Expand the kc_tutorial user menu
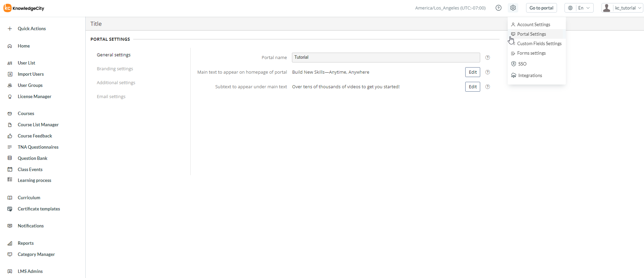 click(622, 8)
